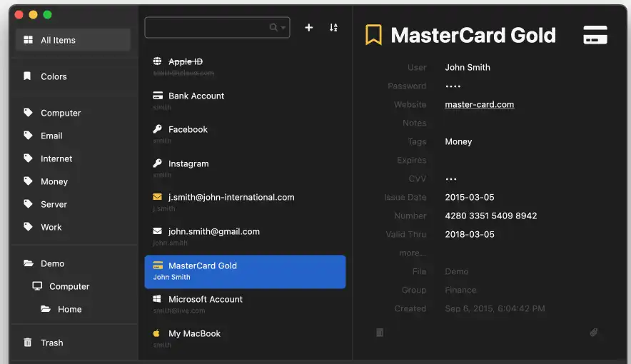Click the All Items grid icon
This screenshot has width=631, height=364.
(28, 40)
